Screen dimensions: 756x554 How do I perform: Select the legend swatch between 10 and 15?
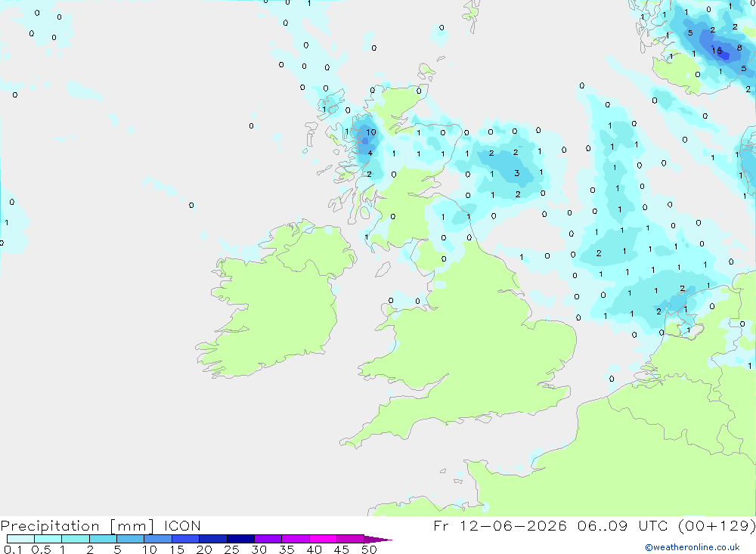[158, 539]
